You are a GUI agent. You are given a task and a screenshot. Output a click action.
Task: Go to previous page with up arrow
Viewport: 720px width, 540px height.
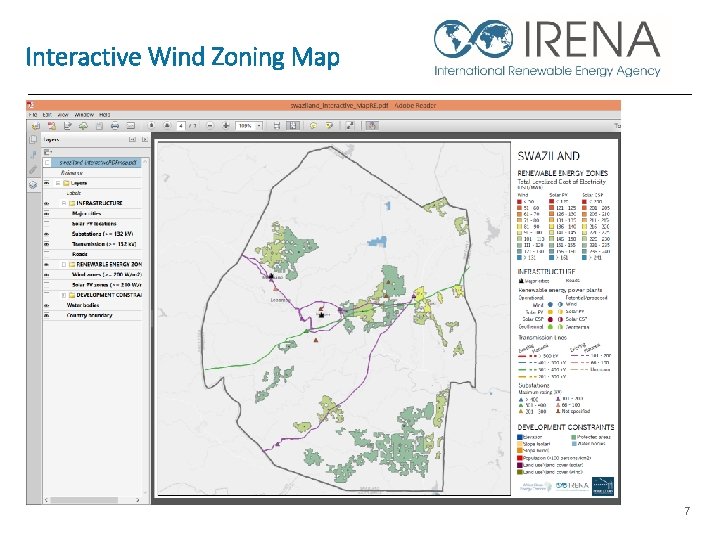pos(152,125)
